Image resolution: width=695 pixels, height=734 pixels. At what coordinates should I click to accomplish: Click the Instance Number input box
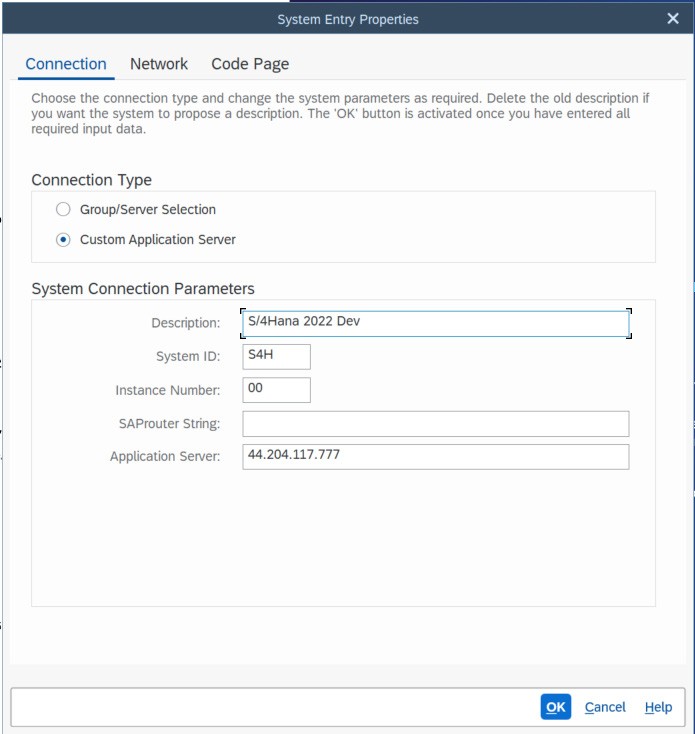coord(276,390)
